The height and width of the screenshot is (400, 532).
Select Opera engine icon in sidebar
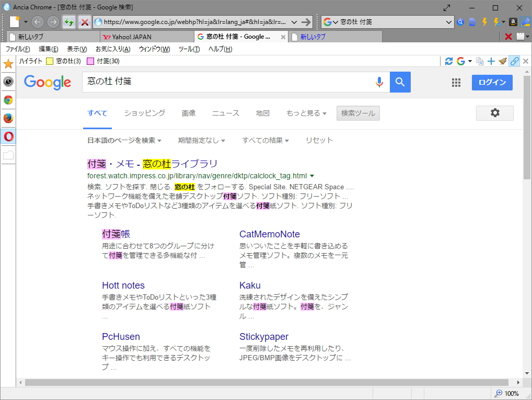point(8,136)
